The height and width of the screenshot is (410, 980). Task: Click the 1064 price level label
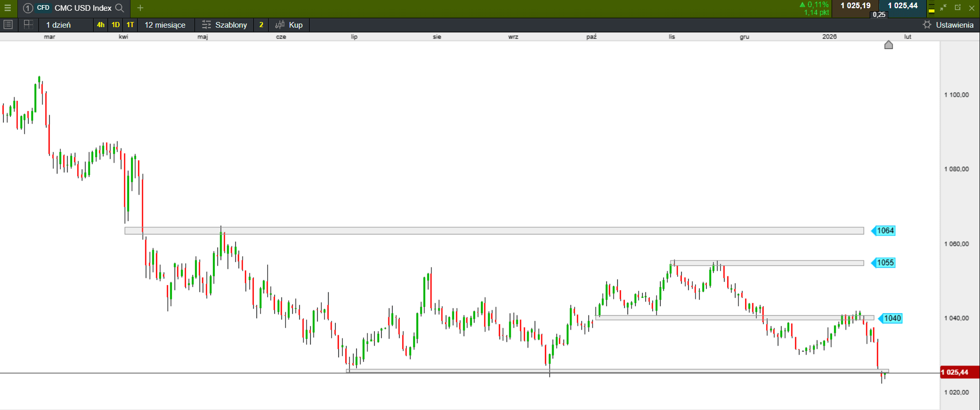point(885,231)
